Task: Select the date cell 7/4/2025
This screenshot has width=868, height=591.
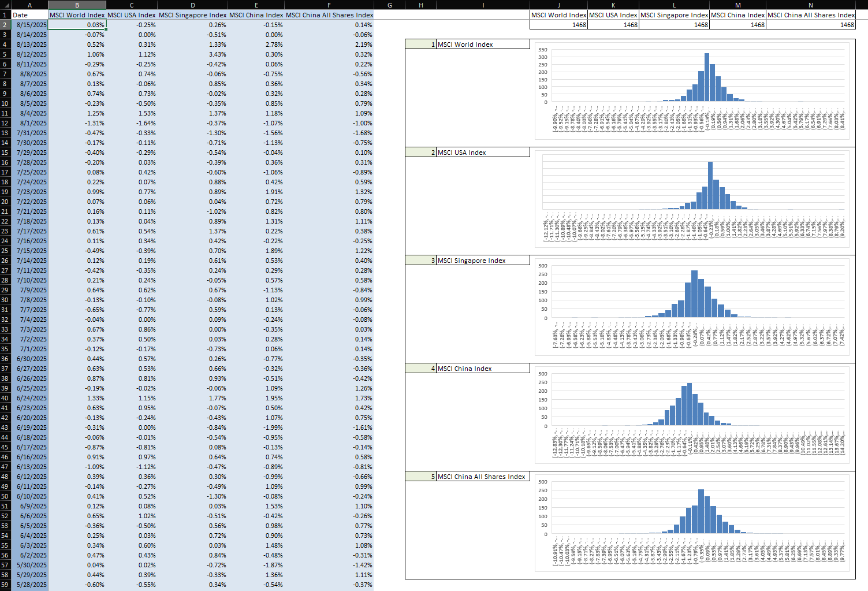Action: click(x=30, y=319)
